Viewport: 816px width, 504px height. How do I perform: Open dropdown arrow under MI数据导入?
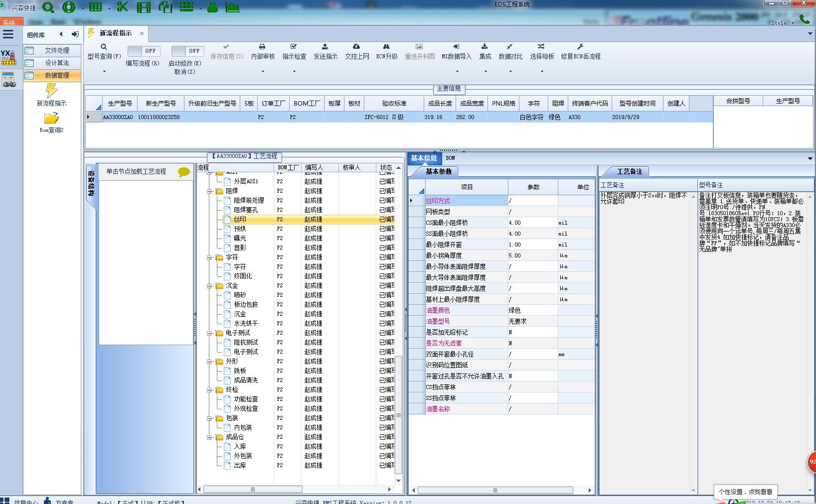[x=457, y=72]
